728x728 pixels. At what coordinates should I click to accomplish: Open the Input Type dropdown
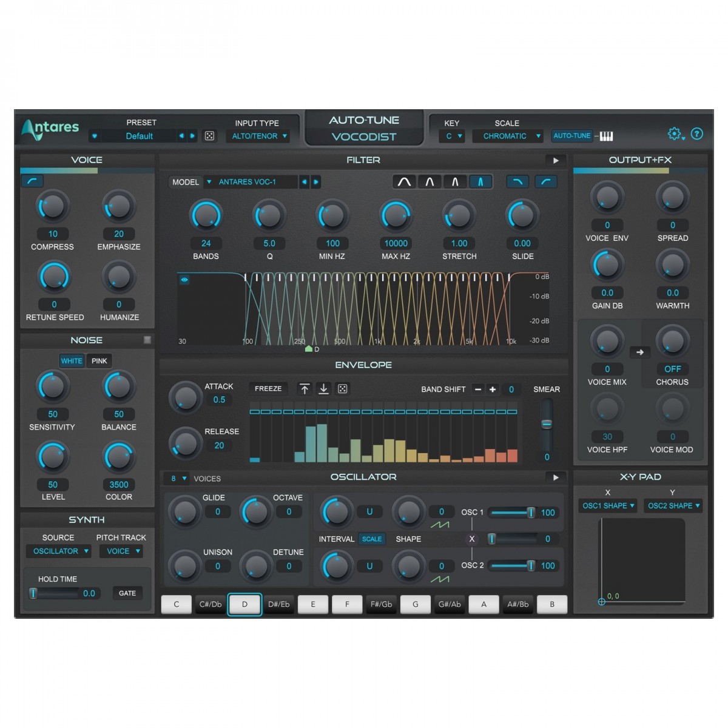click(x=259, y=136)
